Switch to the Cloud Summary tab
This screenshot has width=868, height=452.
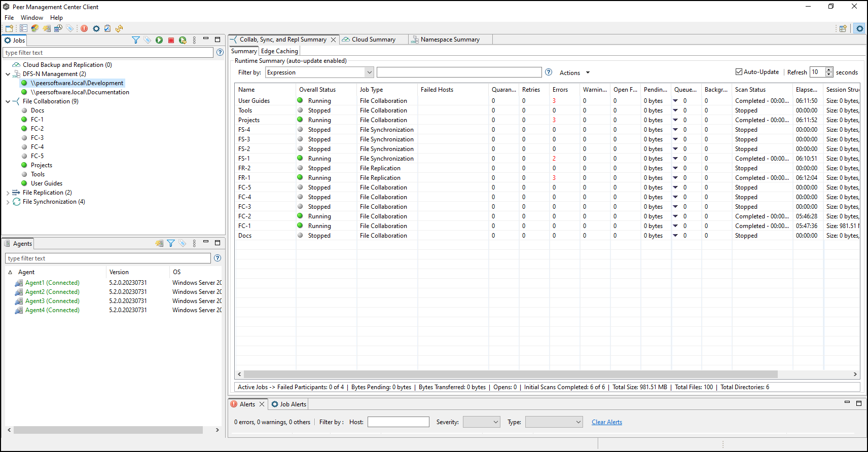(x=373, y=40)
